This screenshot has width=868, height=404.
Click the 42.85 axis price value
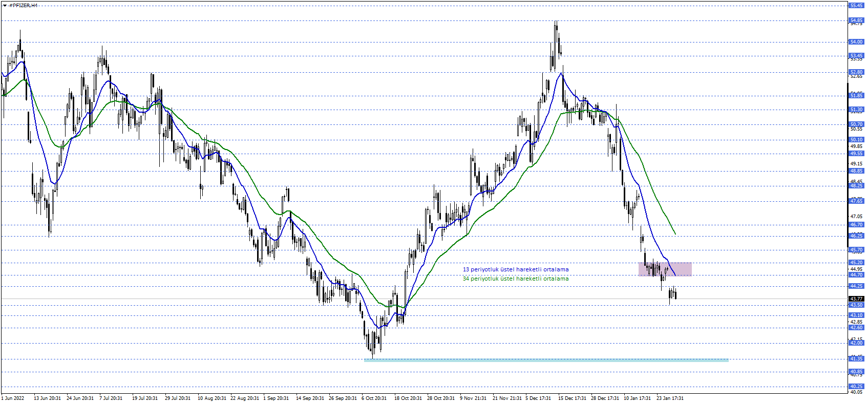[x=856, y=322]
